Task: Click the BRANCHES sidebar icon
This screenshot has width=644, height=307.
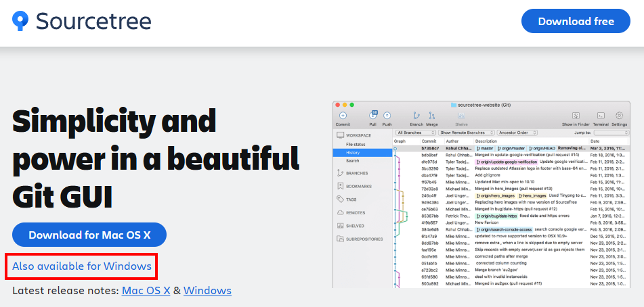Action: tap(340, 173)
